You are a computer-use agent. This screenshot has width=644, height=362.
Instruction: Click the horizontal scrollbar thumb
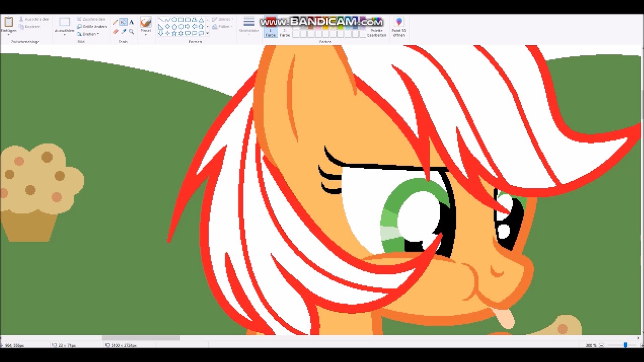[141, 338]
